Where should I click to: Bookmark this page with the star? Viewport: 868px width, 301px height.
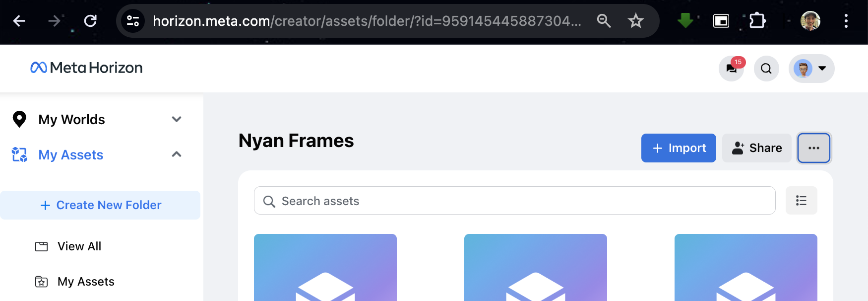tap(635, 21)
